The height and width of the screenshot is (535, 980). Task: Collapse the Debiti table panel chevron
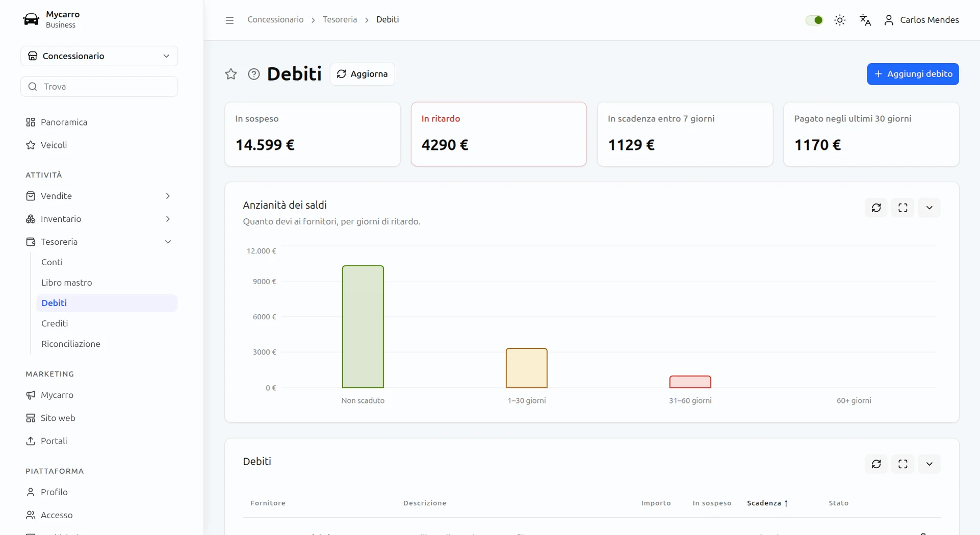click(930, 464)
